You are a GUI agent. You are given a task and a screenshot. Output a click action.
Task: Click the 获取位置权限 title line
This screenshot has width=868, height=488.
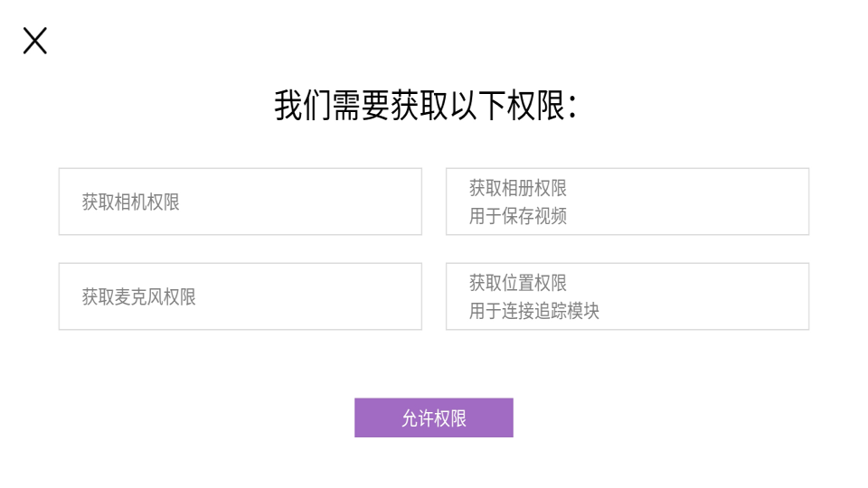517,283
